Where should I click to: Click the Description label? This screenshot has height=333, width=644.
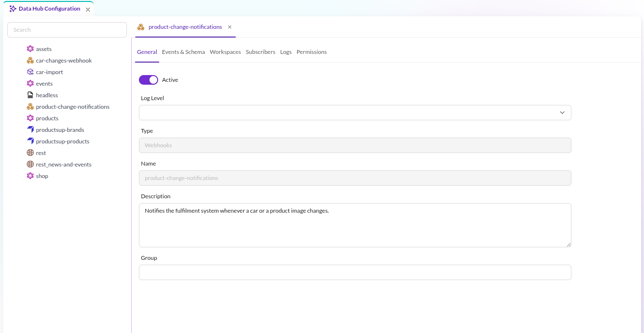coord(156,196)
